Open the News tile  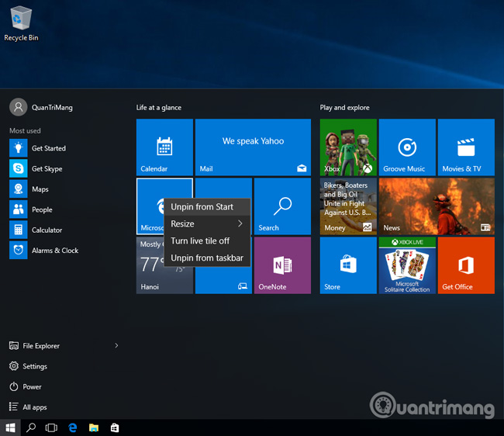pos(437,206)
